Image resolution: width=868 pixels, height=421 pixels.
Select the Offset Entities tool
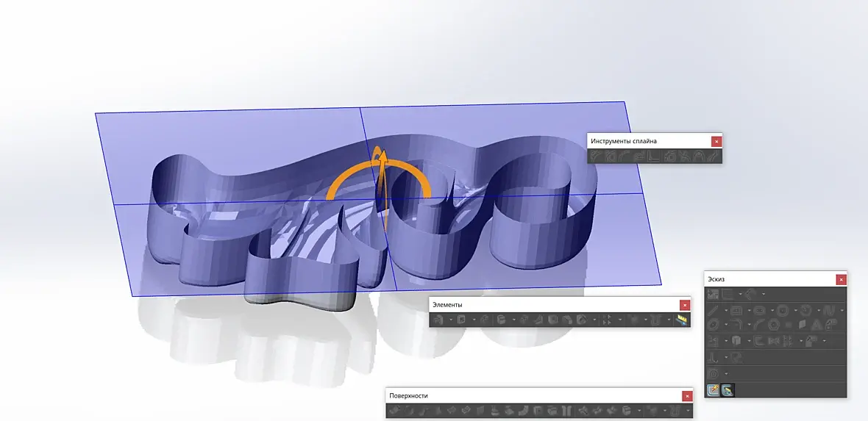click(x=759, y=341)
